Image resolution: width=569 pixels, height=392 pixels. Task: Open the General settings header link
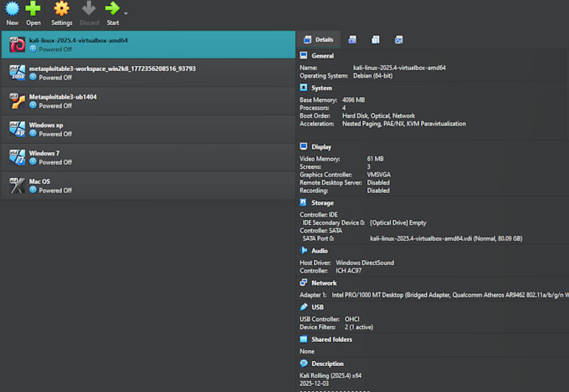(323, 56)
